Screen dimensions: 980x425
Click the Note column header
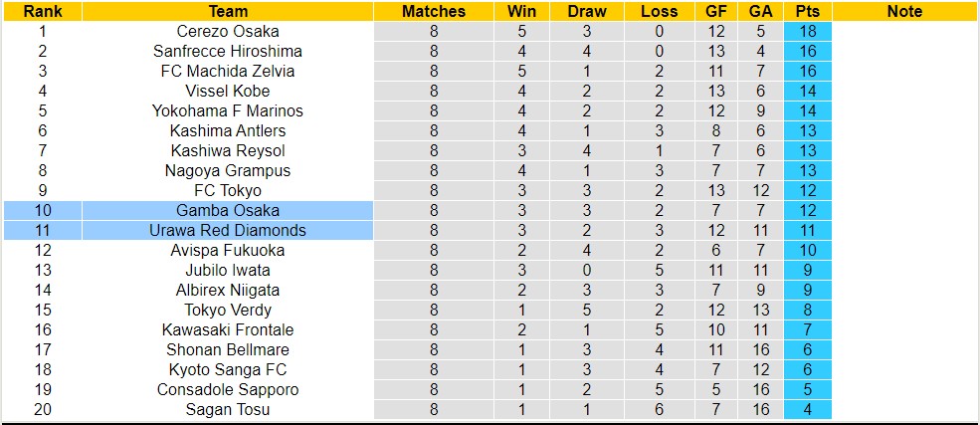click(904, 12)
